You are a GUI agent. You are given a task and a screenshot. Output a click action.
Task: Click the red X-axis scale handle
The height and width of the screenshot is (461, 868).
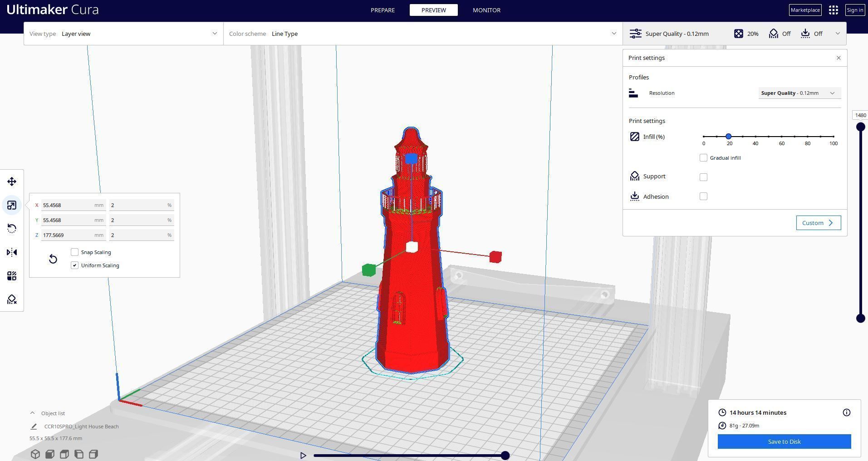point(495,257)
